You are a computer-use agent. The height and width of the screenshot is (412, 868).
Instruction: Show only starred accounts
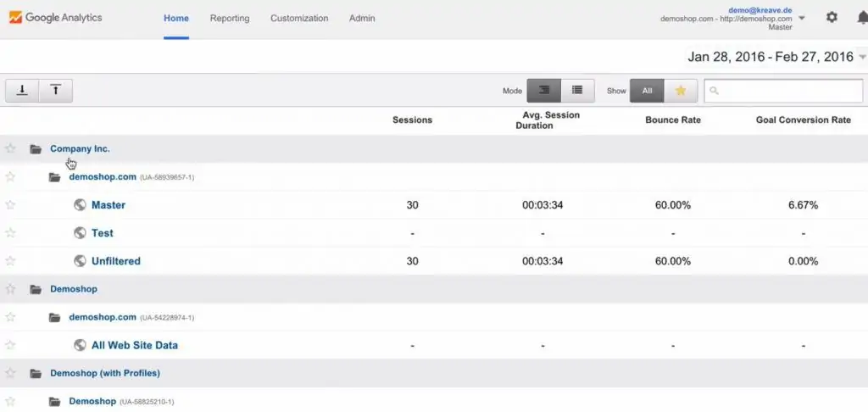pos(681,91)
